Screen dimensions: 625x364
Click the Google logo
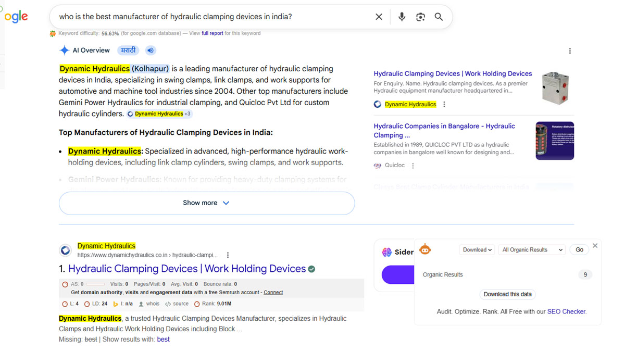point(16,17)
